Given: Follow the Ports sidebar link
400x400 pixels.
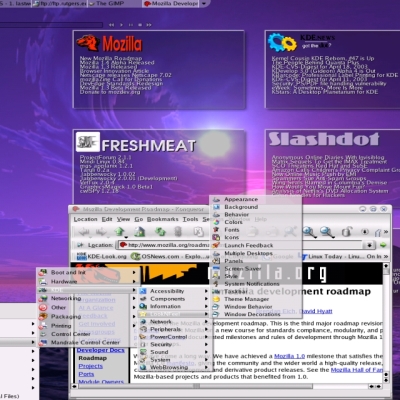Looking at the screenshot, I should [86, 374].
